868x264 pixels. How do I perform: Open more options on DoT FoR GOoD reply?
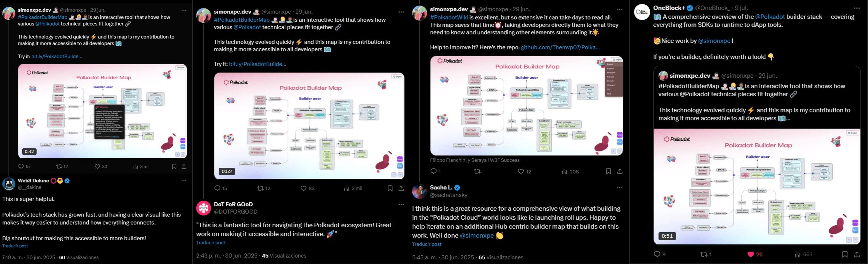401,205
